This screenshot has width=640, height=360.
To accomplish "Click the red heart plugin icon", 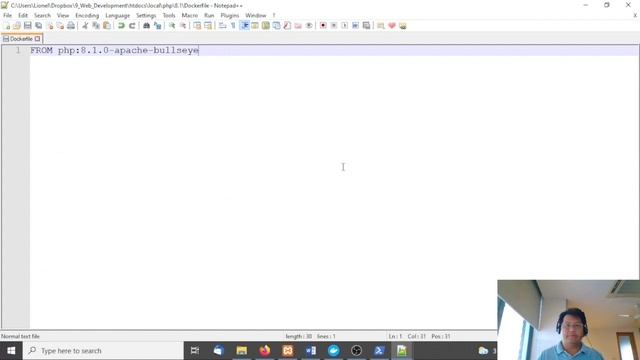I will (x=392, y=26).
